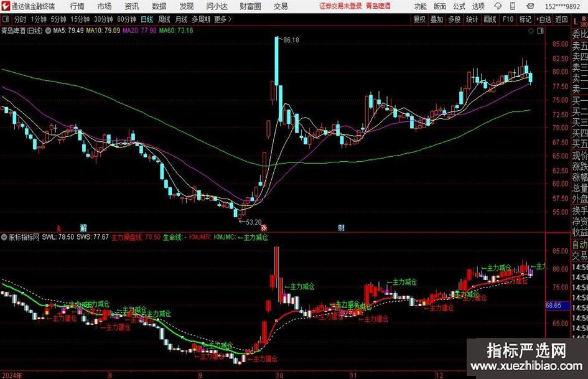This screenshot has height=379, width=588.
Task: Switch to the 60分钟 period tab
Action: (127, 19)
